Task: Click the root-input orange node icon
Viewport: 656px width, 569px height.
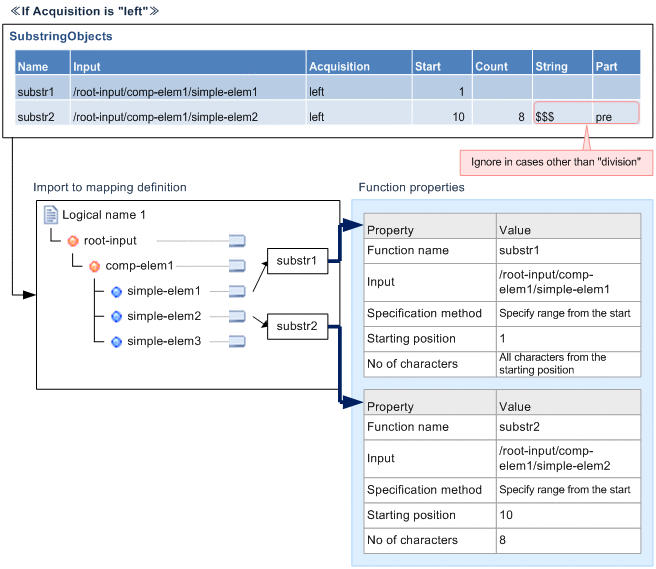Action: [73, 241]
